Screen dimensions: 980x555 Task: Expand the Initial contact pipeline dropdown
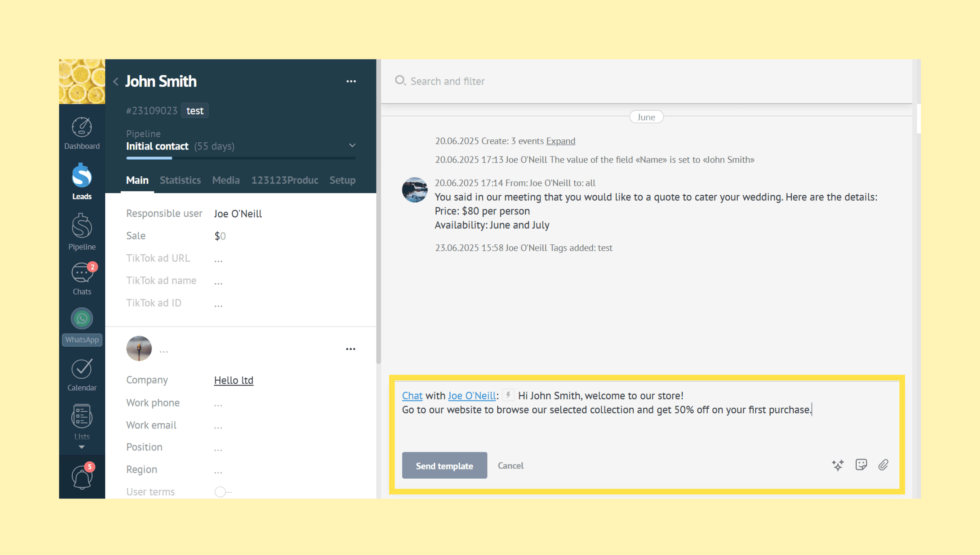pos(352,146)
